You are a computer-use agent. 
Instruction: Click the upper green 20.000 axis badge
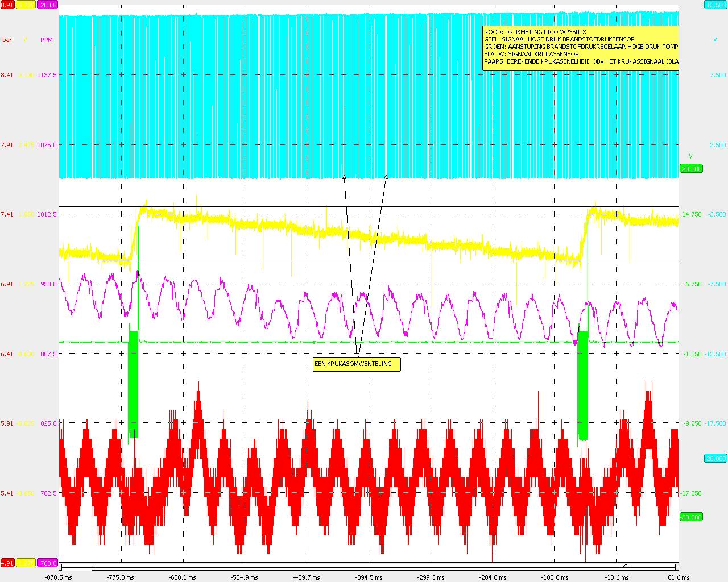pyautogui.click(x=691, y=168)
